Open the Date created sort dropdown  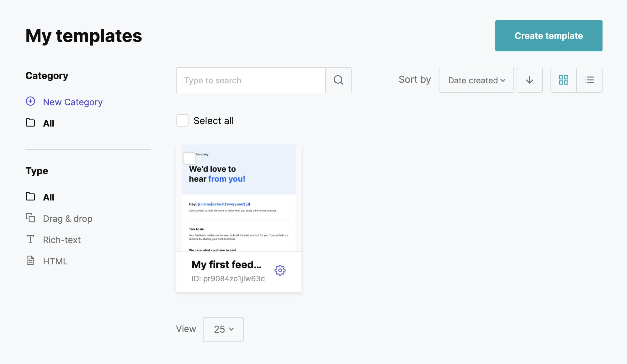tap(476, 80)
